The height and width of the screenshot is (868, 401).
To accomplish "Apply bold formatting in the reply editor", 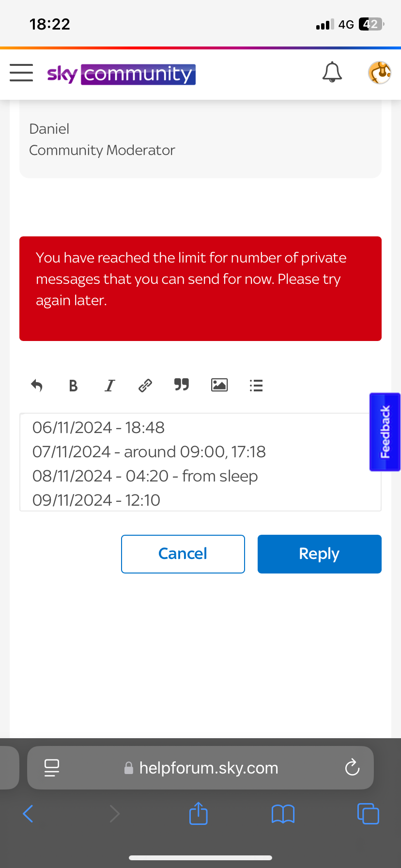I will (x=73, y=385).
